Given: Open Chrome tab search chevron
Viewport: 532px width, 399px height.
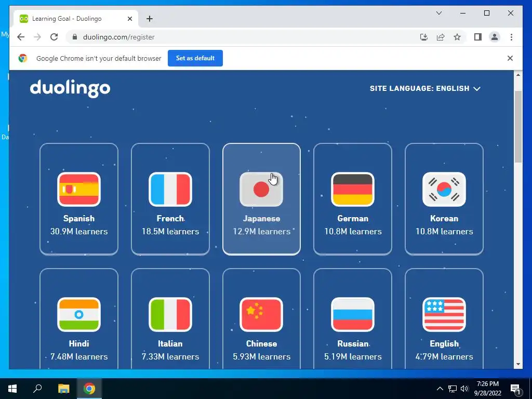Looking at the screenshot, I should pyautogui.click(x=438, y=13).
